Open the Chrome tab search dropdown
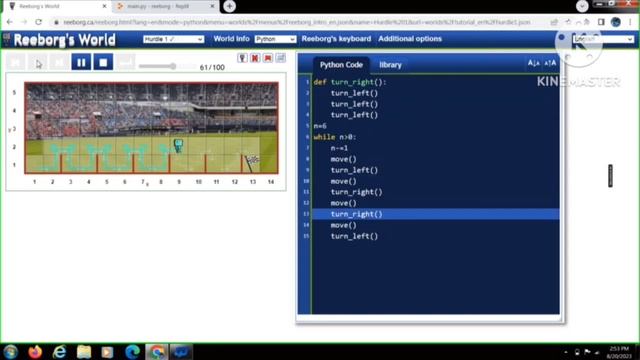Screen dimensions: 640x360 point(582,6)
